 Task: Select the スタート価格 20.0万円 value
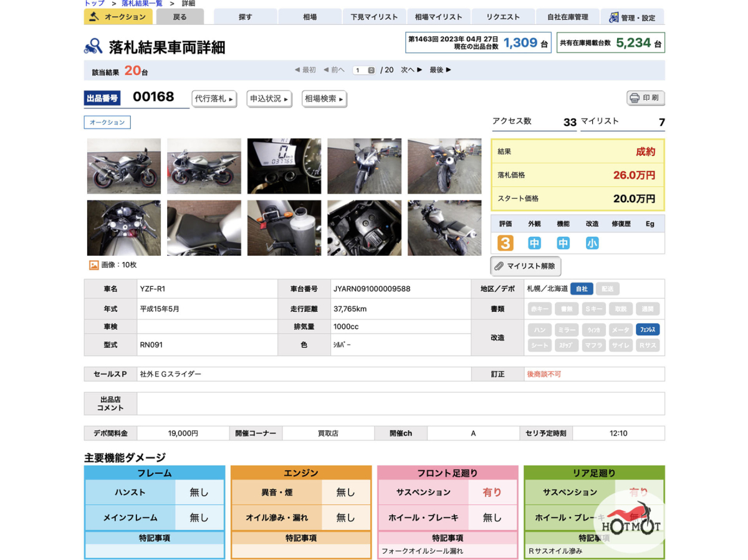[634, 199]
